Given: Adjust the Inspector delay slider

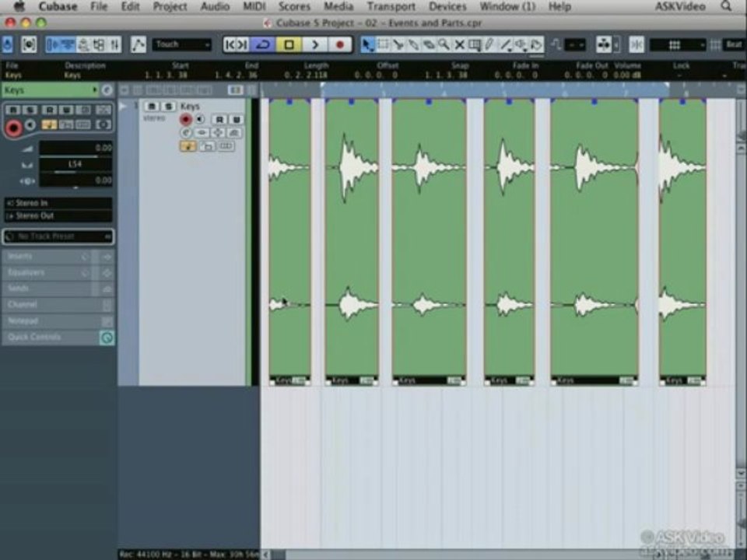Looking at the screenshot, I should click(x=75, y=181).
